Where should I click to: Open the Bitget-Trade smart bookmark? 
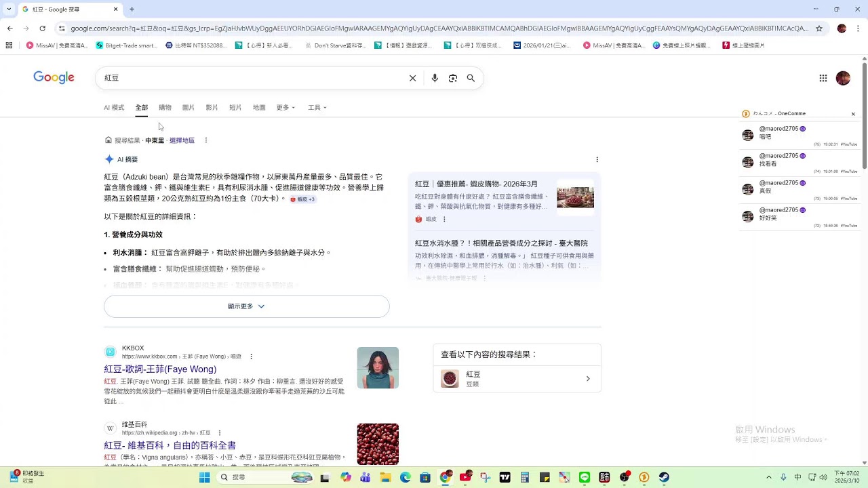tap(127, 45)
